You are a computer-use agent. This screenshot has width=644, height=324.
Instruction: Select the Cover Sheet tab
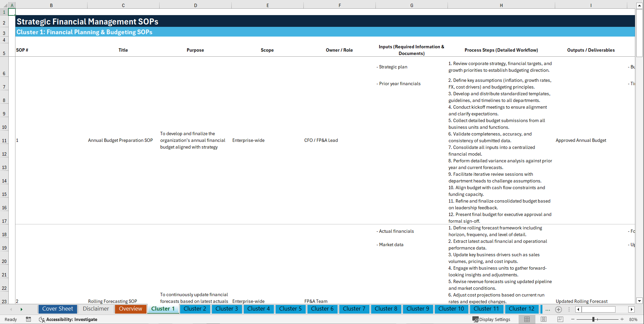57,309
